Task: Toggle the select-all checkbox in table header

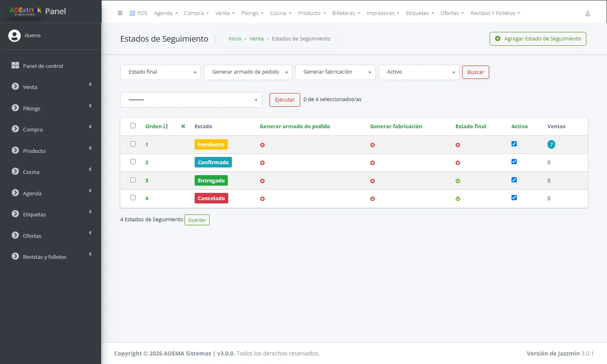Action: tap(133, 126)
